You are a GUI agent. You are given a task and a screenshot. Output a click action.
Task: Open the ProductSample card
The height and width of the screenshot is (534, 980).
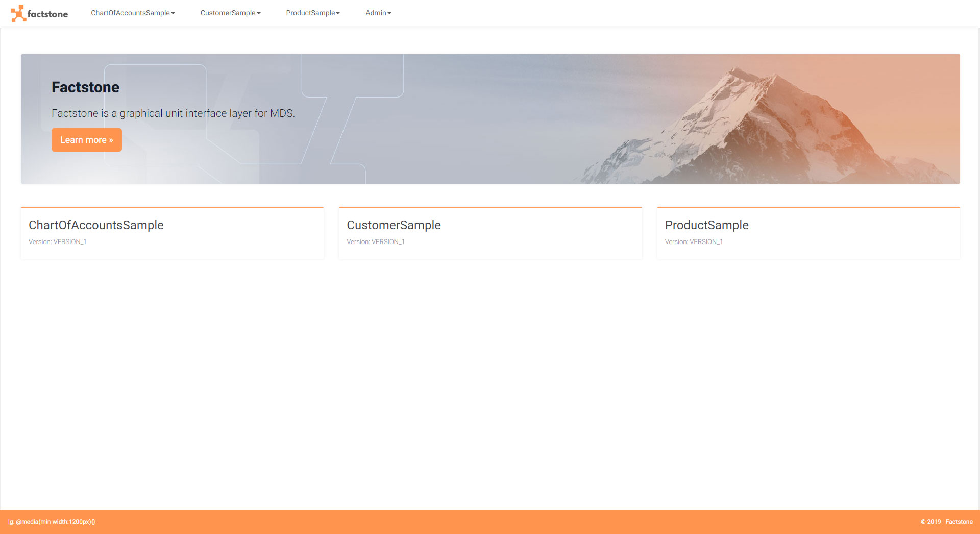pos(808,233)
